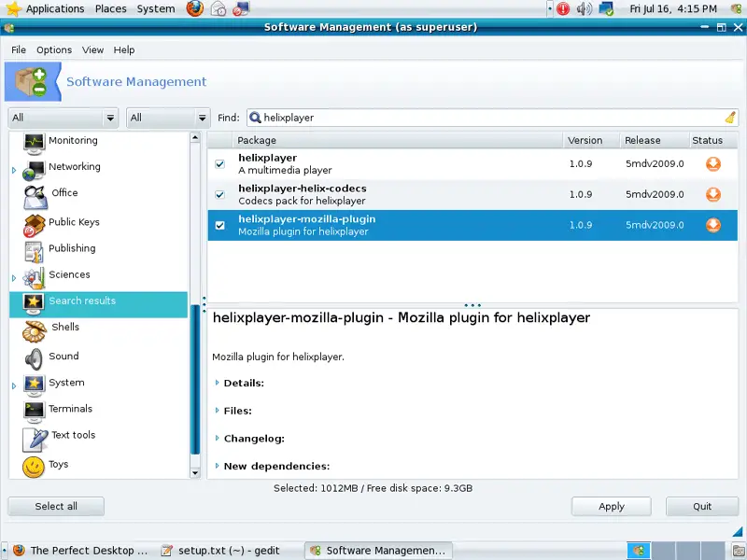Click the Sound speaker icon
The image size is (747, 560).
click(34, 359)
